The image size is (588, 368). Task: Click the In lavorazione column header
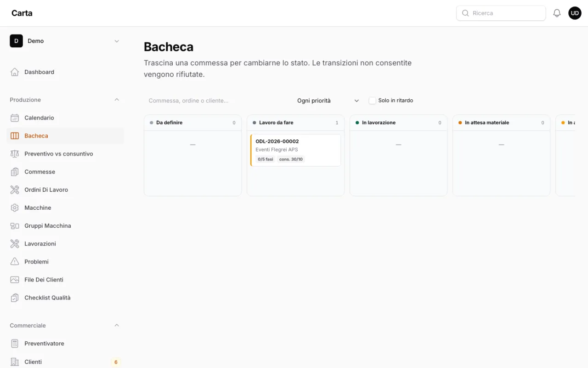coord(398,123)
